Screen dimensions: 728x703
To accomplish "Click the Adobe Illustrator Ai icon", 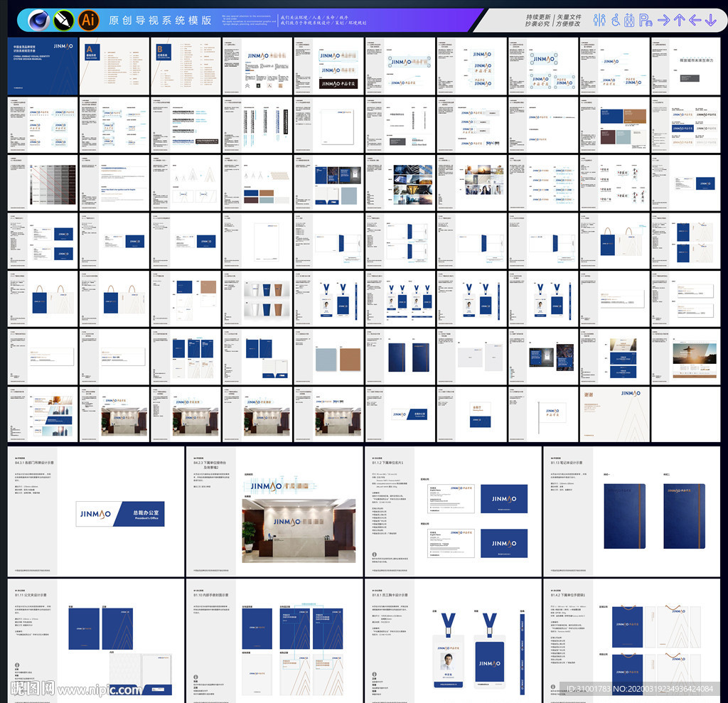I will [88, 20].
